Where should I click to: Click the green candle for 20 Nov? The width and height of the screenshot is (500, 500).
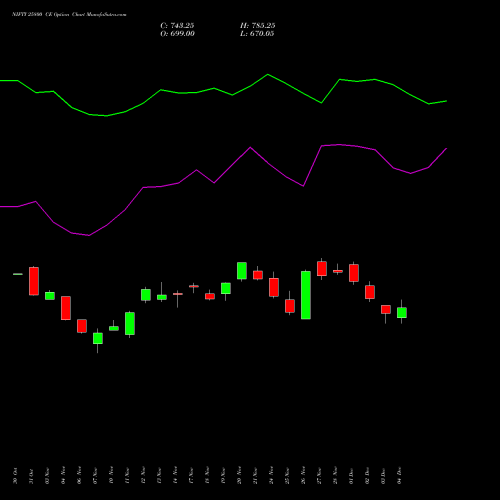pyautogui.click(x=242, y=271)
